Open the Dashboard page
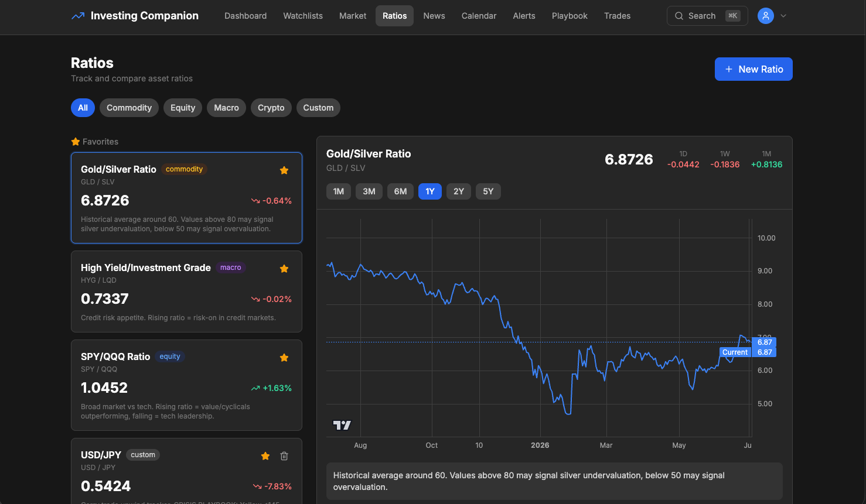The height and width of the screenshot is (504, 866). [246, 16]
